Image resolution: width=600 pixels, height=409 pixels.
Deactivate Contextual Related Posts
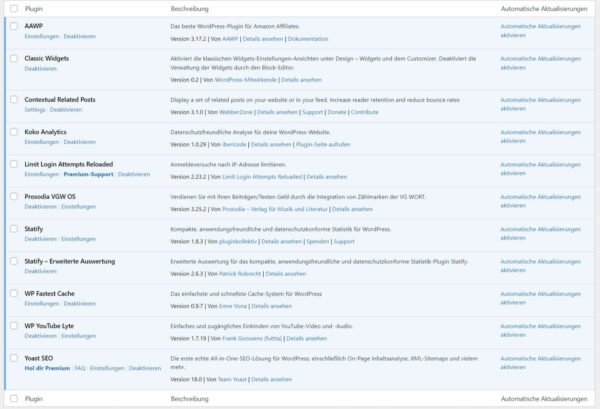point(66,110)
